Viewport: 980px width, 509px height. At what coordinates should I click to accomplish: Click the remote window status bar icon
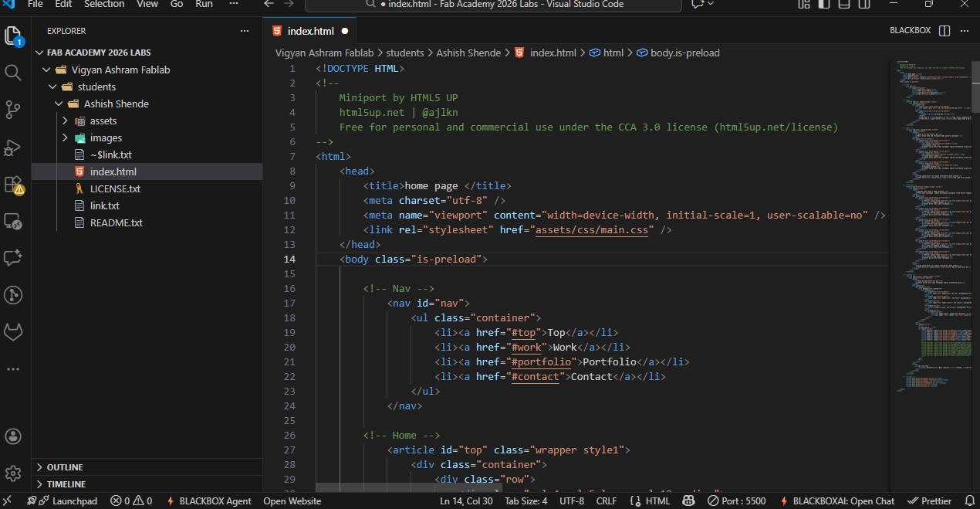click(6, 501)
